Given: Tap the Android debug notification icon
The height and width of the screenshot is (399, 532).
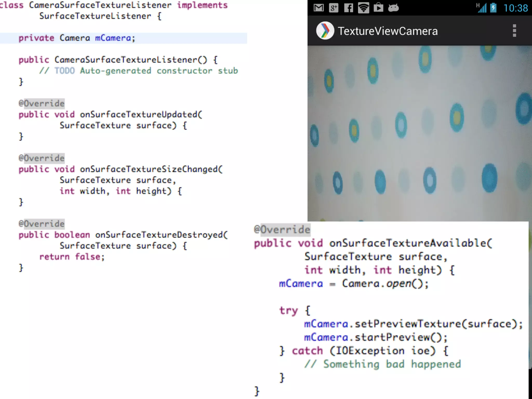Looking at the screenshot, I should point(393,8).
